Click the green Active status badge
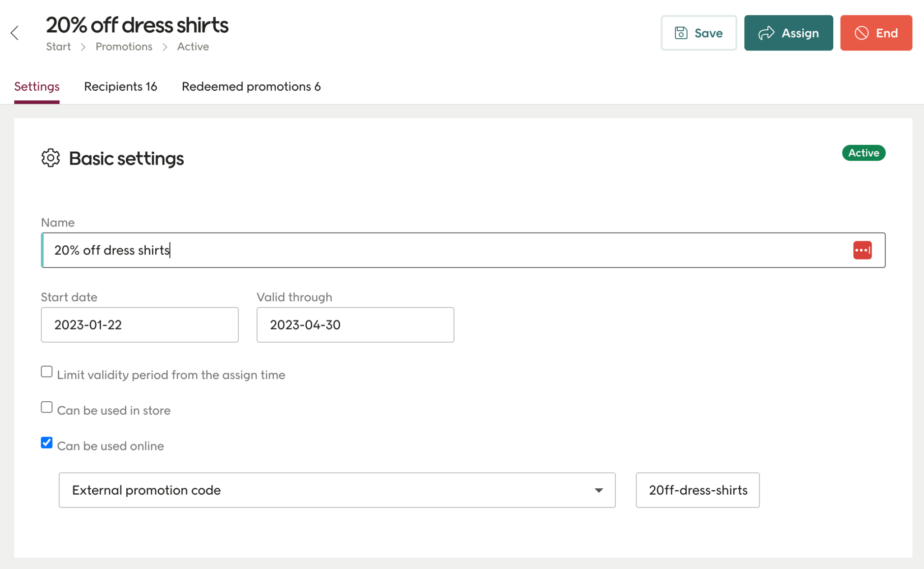Image resolution: width=924 pixels, height=569 pixels. pos(863,153)
